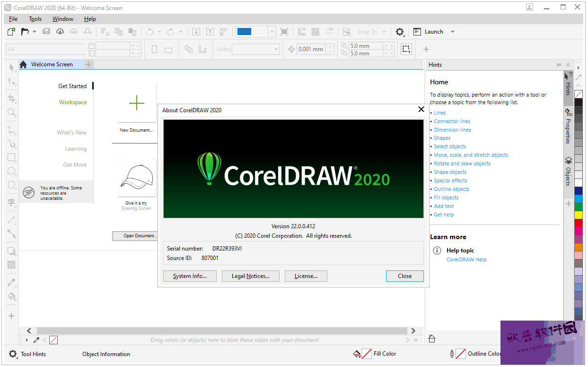Screen dimensions: 588x367
Task: Open the Units dropdown
Action: tap(256, 49)
